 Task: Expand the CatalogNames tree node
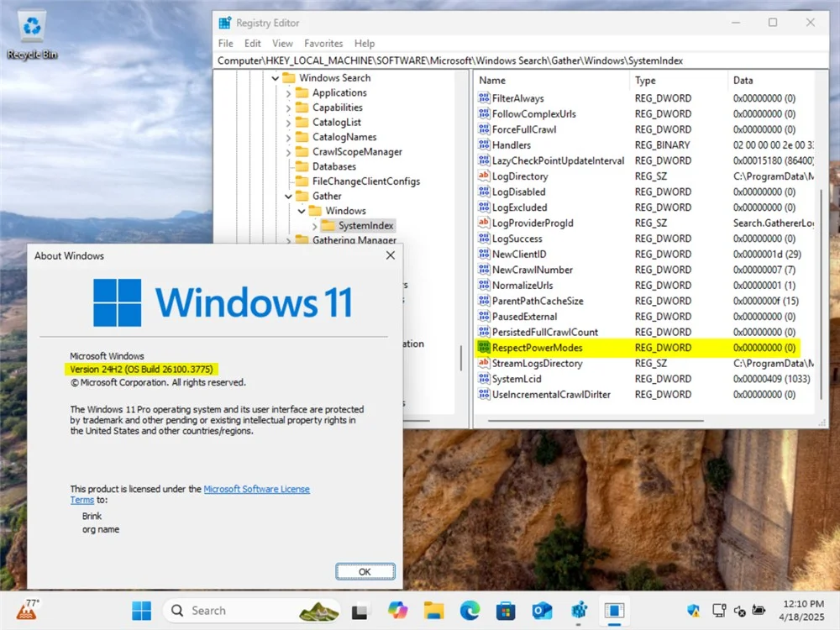coord(288,138)
